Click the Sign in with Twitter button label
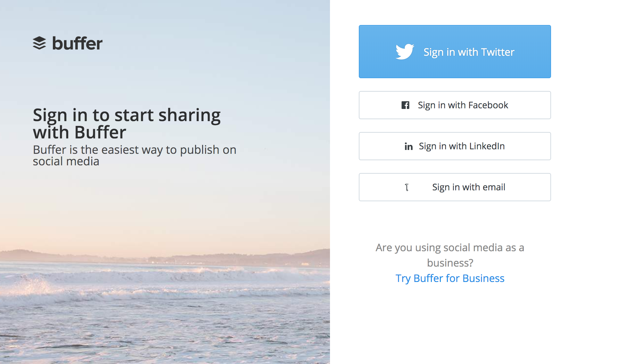 (469, 52)
